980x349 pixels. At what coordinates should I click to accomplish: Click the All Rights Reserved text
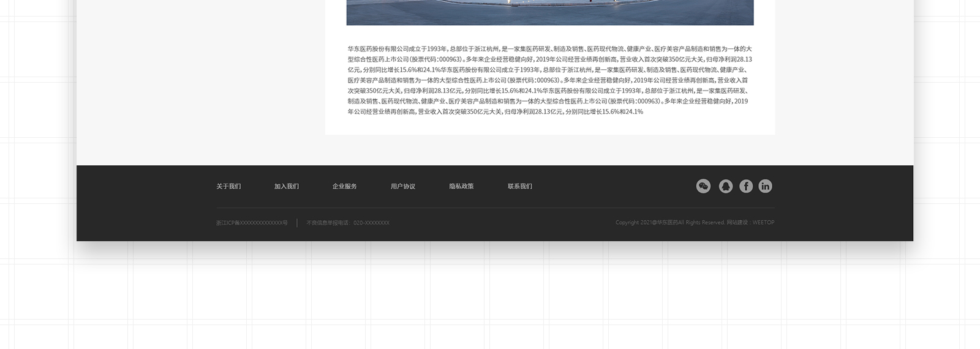pyautogui.click(x=701, y=223)
